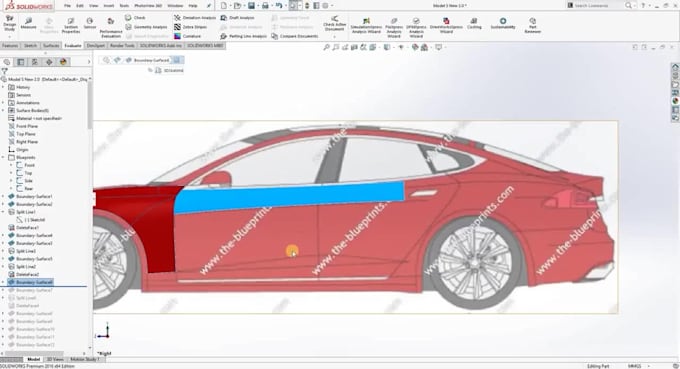Open the Help menu
Screen dimensions: 680x369
point(193,6)
